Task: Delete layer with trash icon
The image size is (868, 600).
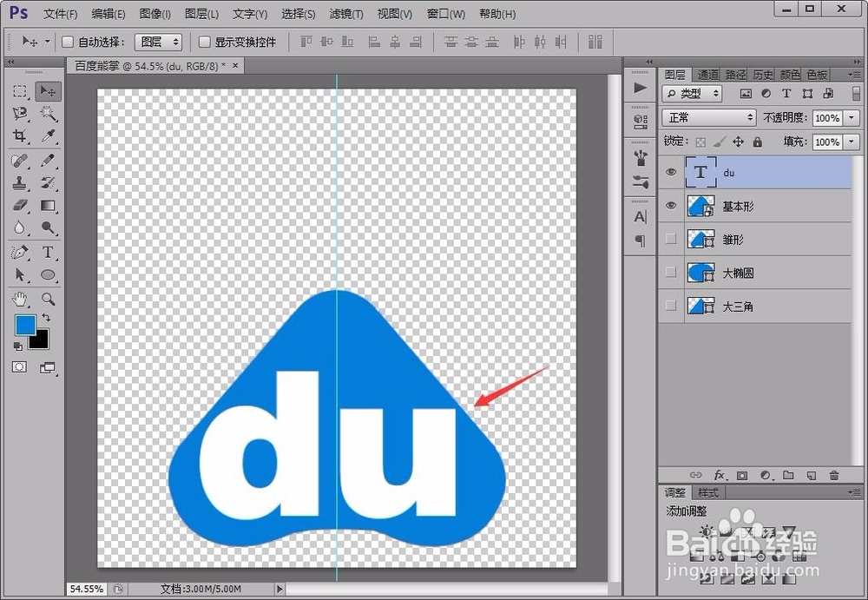Action: pyautogui.click(x=833, y=475)
